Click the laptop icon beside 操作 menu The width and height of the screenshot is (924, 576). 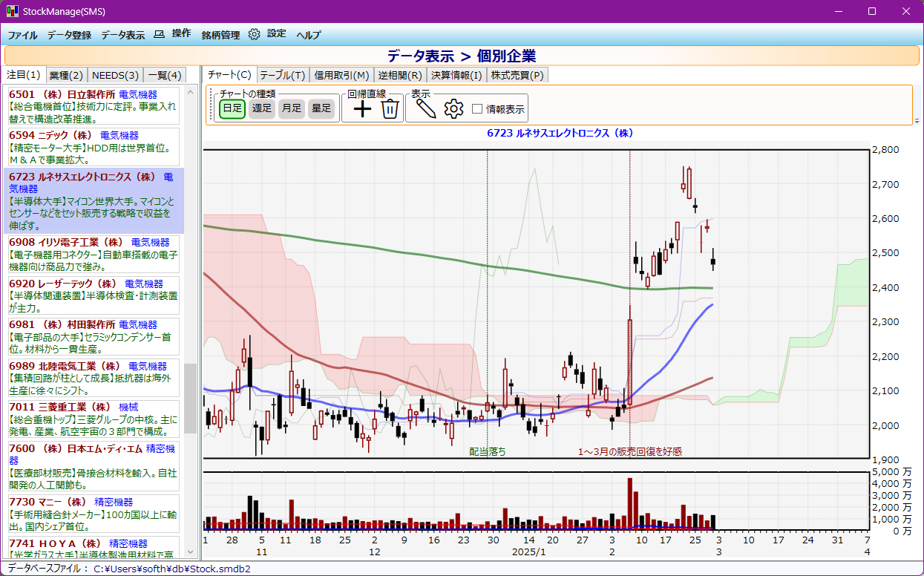coord(159,34)
